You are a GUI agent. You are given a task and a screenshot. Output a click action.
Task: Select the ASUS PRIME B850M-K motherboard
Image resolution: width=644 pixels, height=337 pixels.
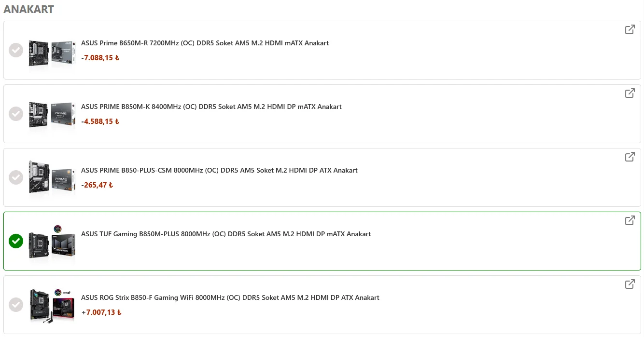pos(16,114)
